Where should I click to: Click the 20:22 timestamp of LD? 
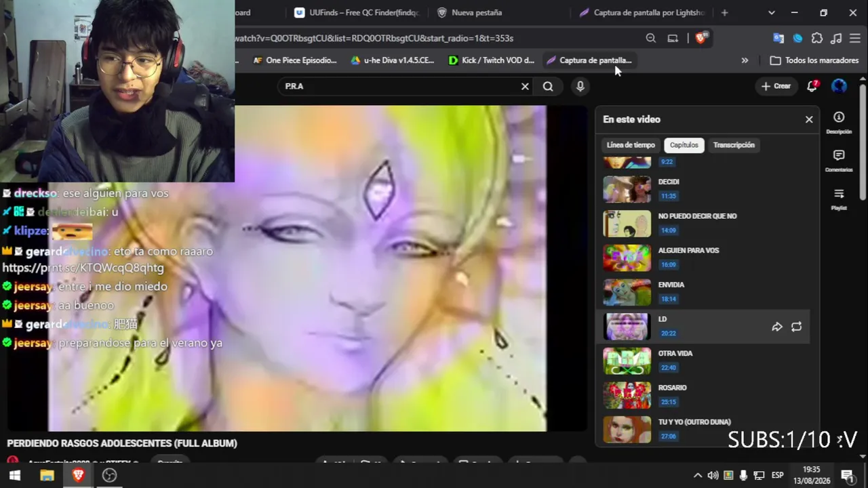(x=668, y=333)
